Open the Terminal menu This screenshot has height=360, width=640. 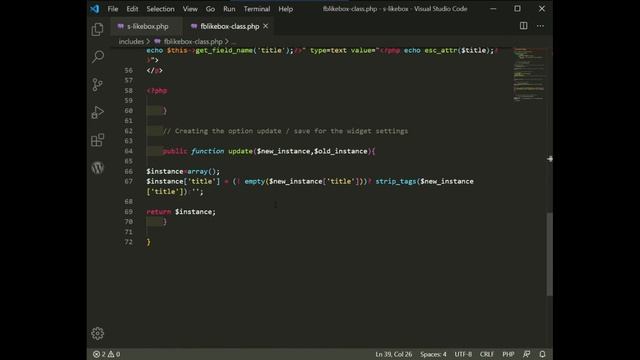coord(257,9)
